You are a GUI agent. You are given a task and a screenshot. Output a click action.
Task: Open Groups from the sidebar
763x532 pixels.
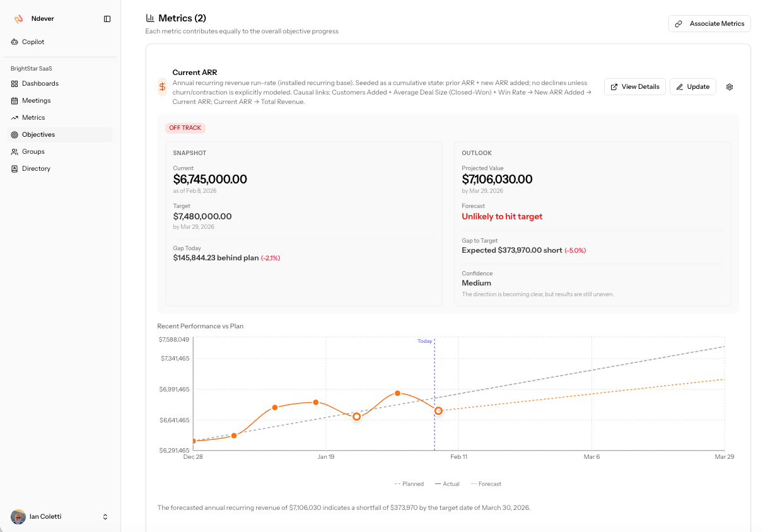33,151
